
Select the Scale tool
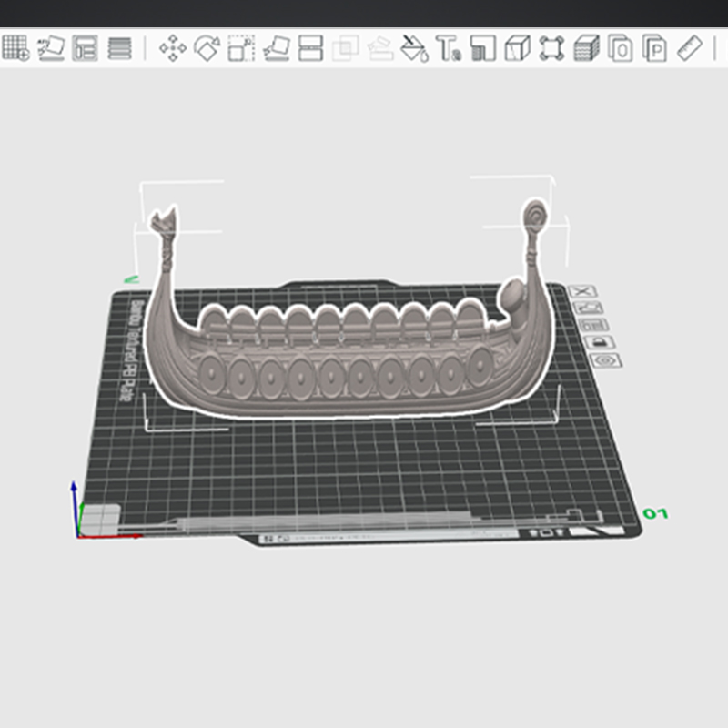tap(241, 48)
